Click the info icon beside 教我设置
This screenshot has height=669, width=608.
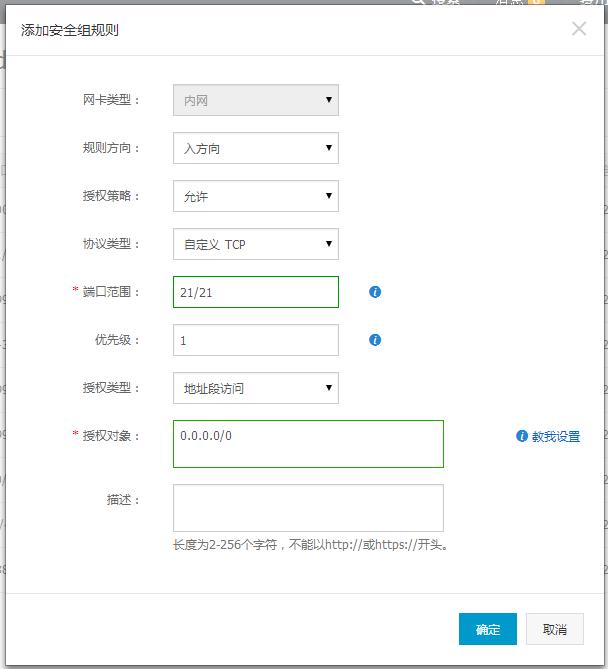(x=521, y=436)
